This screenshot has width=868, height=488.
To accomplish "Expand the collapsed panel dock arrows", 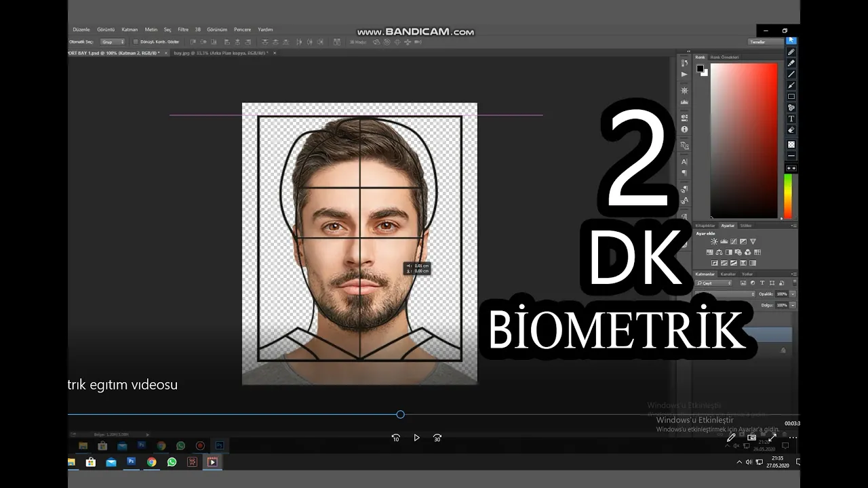I will (688, 52).
